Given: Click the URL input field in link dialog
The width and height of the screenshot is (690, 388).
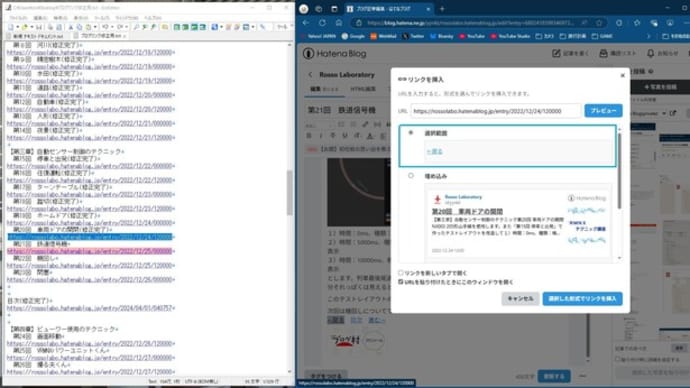Looking at the screenshot, I should point(495,111).
